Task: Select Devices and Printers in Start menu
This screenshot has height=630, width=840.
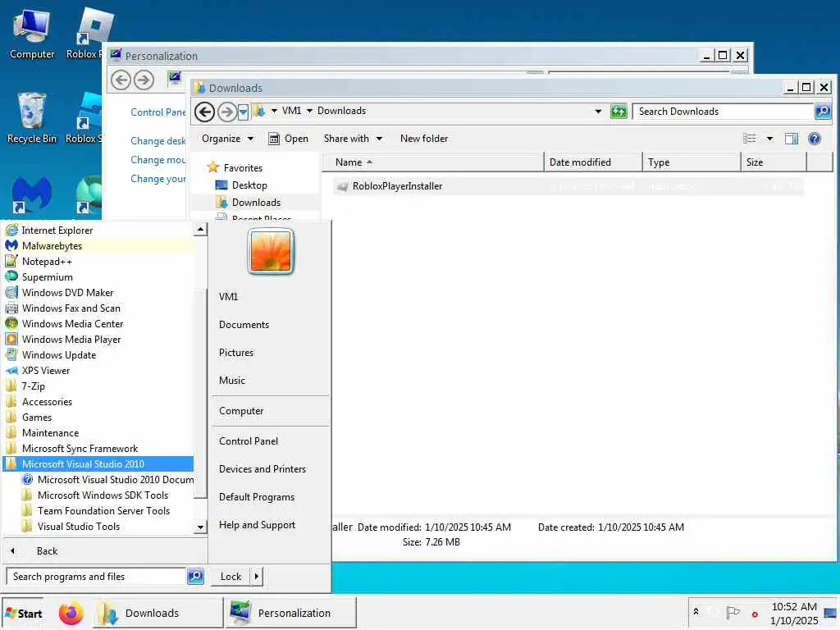Action: point(262,468)
